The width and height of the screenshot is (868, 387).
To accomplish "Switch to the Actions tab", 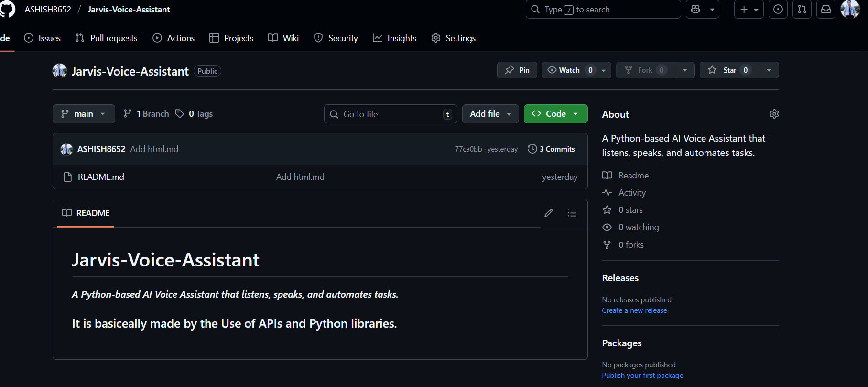I will [174, 38].
